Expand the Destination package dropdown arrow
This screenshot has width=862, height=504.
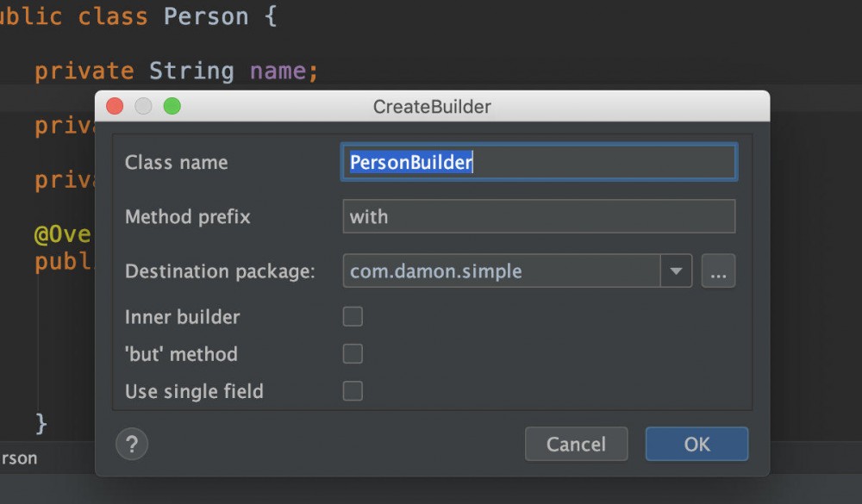676,271
